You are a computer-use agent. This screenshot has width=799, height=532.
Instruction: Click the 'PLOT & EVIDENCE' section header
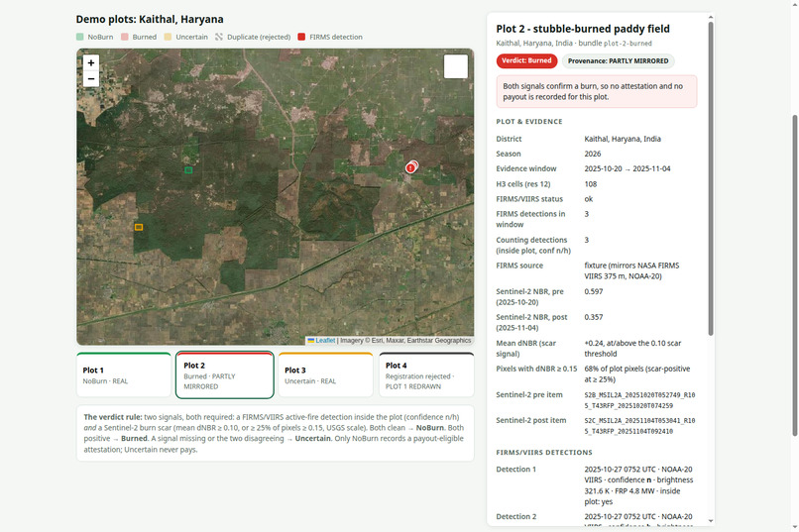(529, 122)
